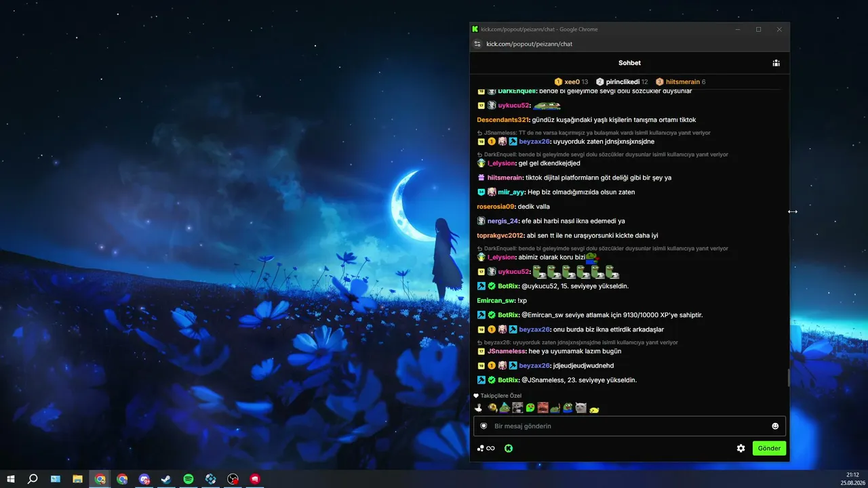Click the reply arrow above JSnameless's message

point(480,342)
